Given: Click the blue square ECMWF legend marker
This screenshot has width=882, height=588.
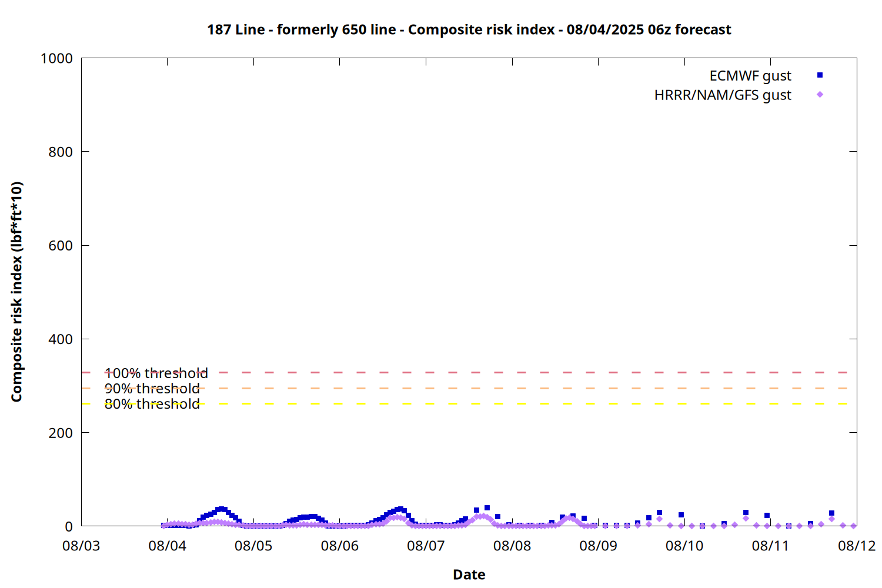Looking at the screenshot, I should 820,75.
